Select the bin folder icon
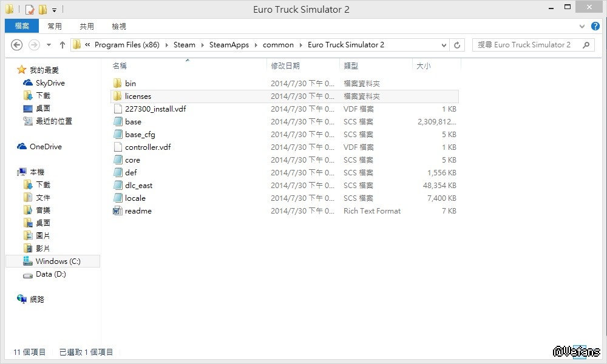This screenshot has width=607, height=364. (x=118, y=84)
